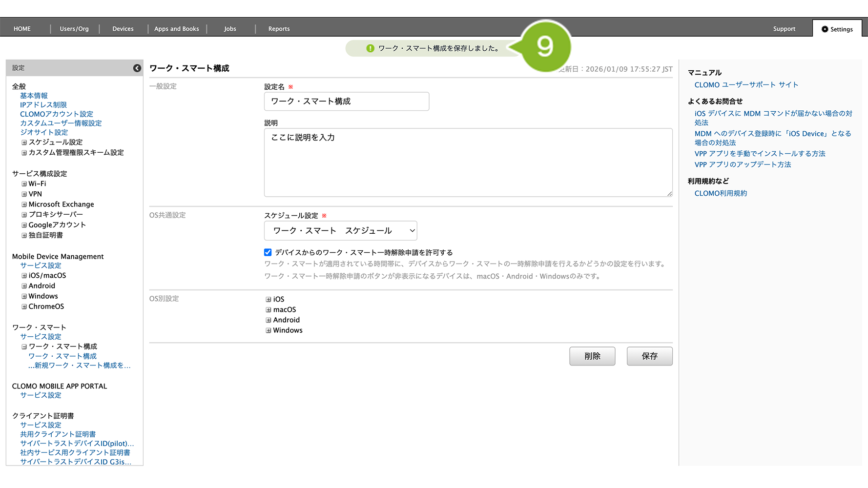
Task: Expand Windows OS-specific settings
Action: point(269,330)
